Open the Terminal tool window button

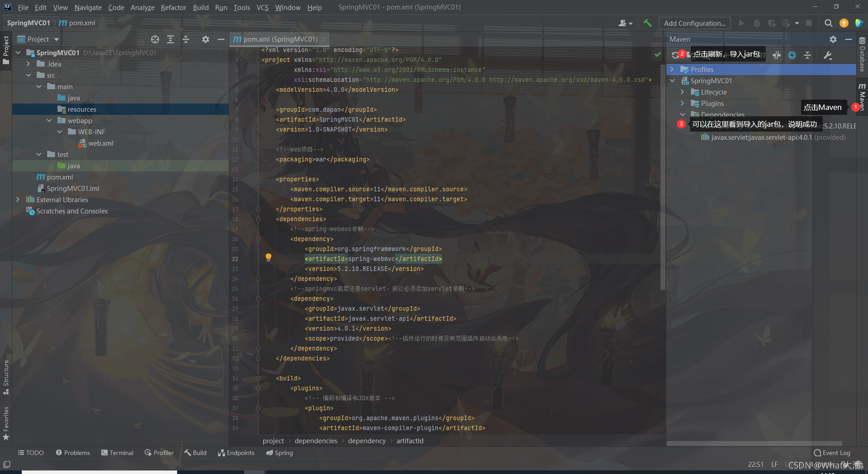click(118, 453)
